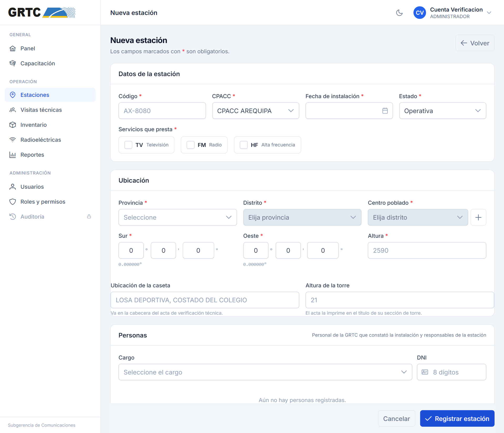Click the plus button beside Centro poblado
The width and height of the screenshot is (504, 433).
[478, 217]
